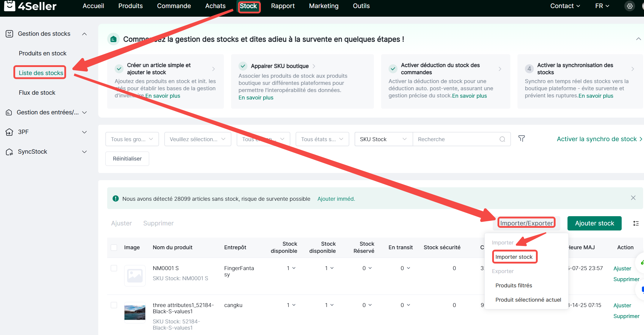Screen dimensions: 644x335
Task: Click the advanced filter funnel icon
Action: tap(521, 139)
